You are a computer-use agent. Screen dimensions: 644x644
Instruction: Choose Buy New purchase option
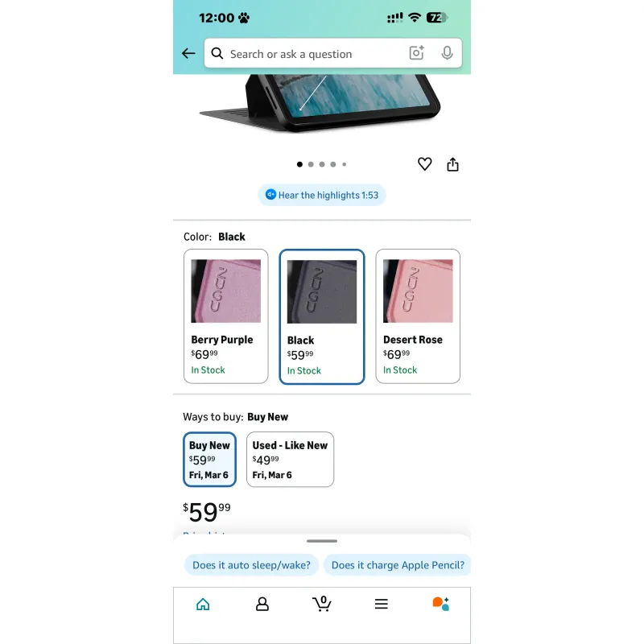coord(209,459)
